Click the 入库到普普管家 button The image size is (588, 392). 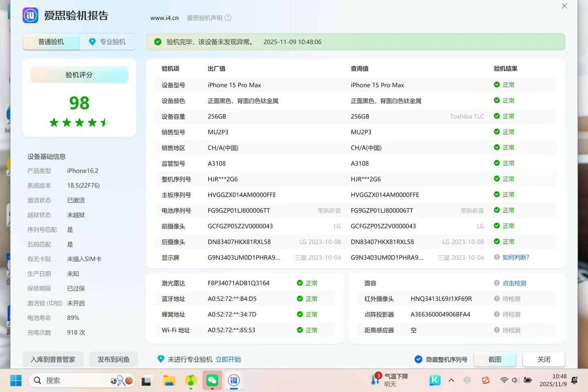click(x=53, y=359)
